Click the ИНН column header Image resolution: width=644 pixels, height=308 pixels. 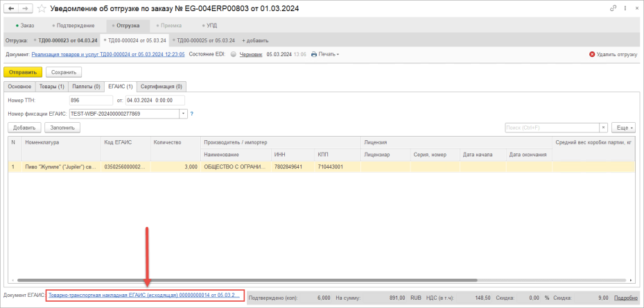(x=293, y=154)
